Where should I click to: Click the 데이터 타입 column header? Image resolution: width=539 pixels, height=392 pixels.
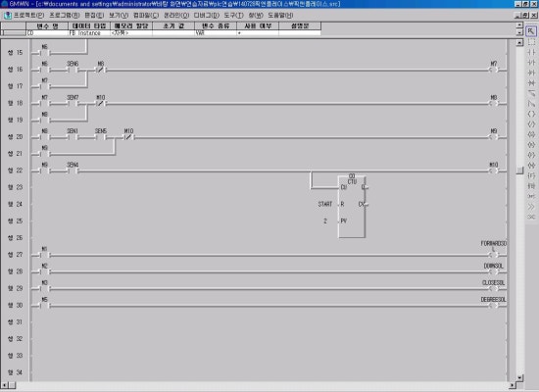(89, 25)
